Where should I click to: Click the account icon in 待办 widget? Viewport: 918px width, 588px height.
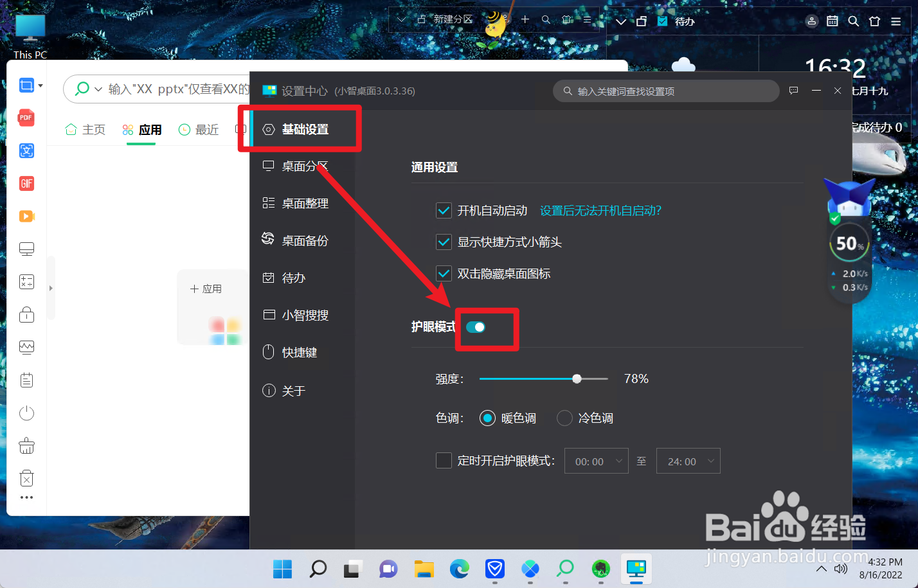[x=812, y=21]
